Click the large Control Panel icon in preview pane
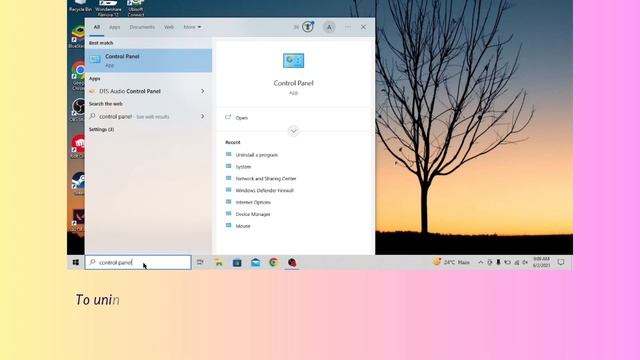The width and height of the screenshot is (640, 360). 293,61
